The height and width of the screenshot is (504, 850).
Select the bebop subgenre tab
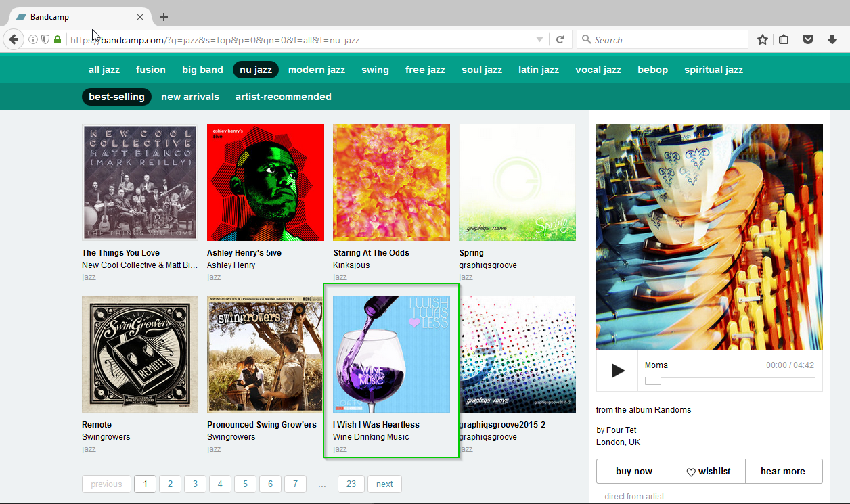pyautogui.click(x=652, y=70)
